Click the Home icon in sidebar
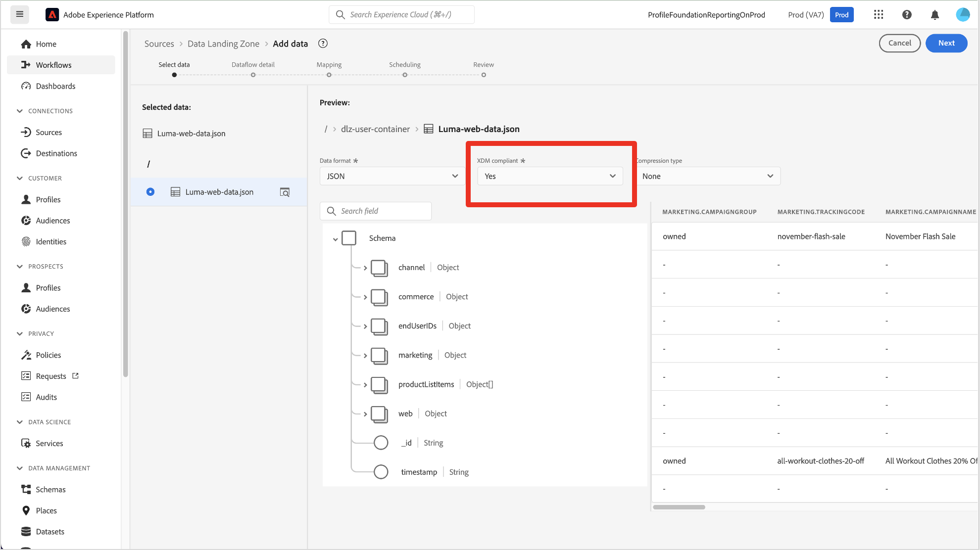Viewport: 980px width, 550px height. pyautogui.click(x=26, y=44)
